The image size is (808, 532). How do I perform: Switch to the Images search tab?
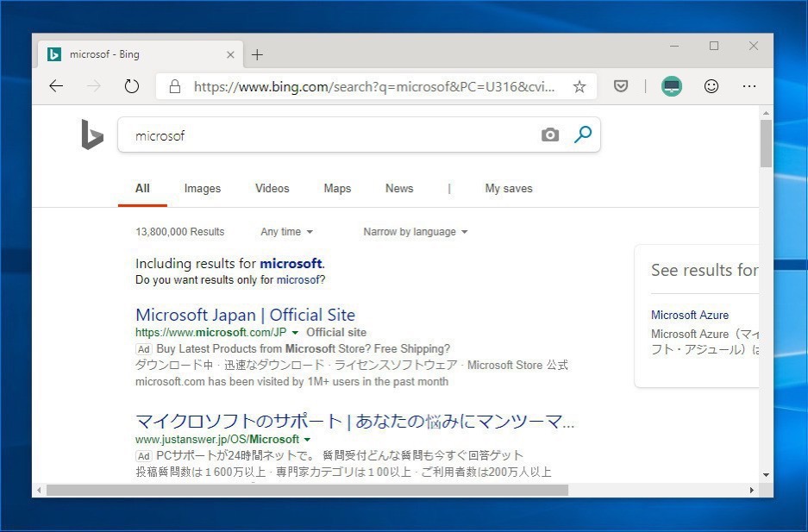point(203,189)
